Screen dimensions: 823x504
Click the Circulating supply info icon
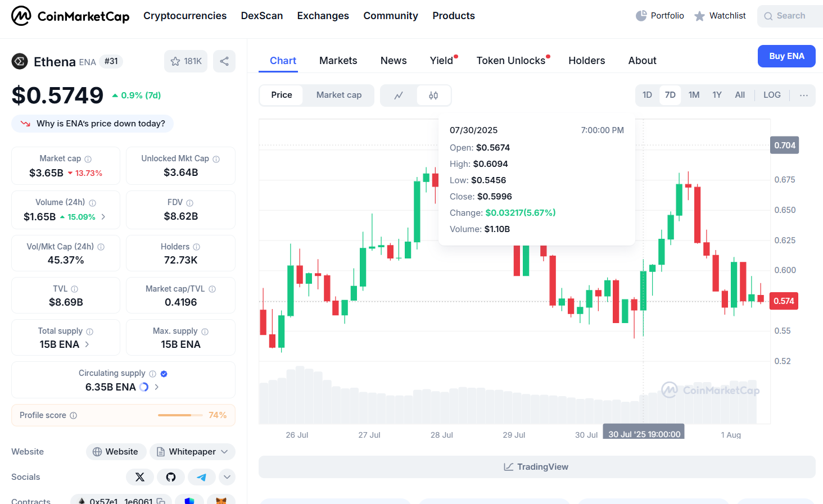pyautogui.click(x=152, y=374)
